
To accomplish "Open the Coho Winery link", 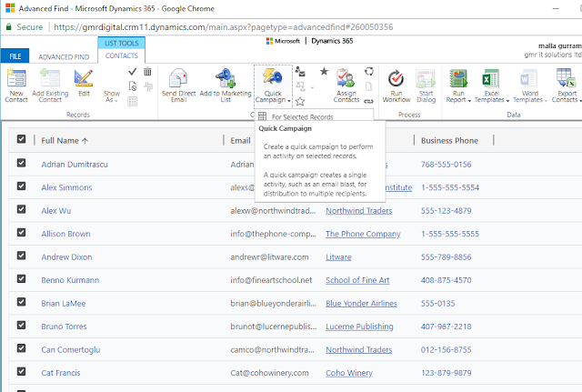I will coord(349,373).
